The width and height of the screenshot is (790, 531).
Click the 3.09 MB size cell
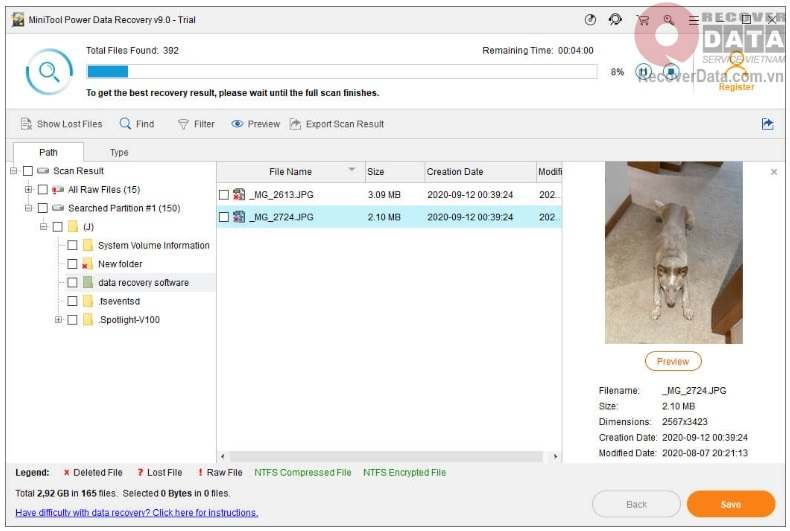coord(384,195)
